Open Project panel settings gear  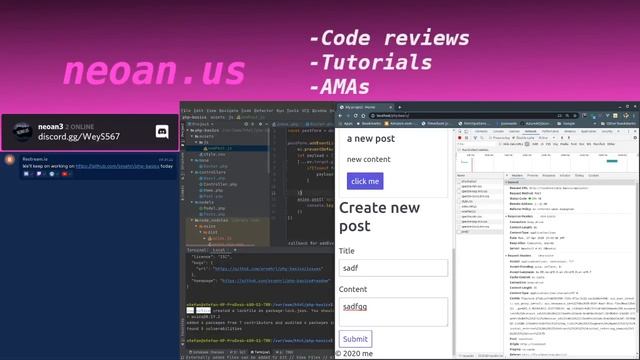coord(260,124)
